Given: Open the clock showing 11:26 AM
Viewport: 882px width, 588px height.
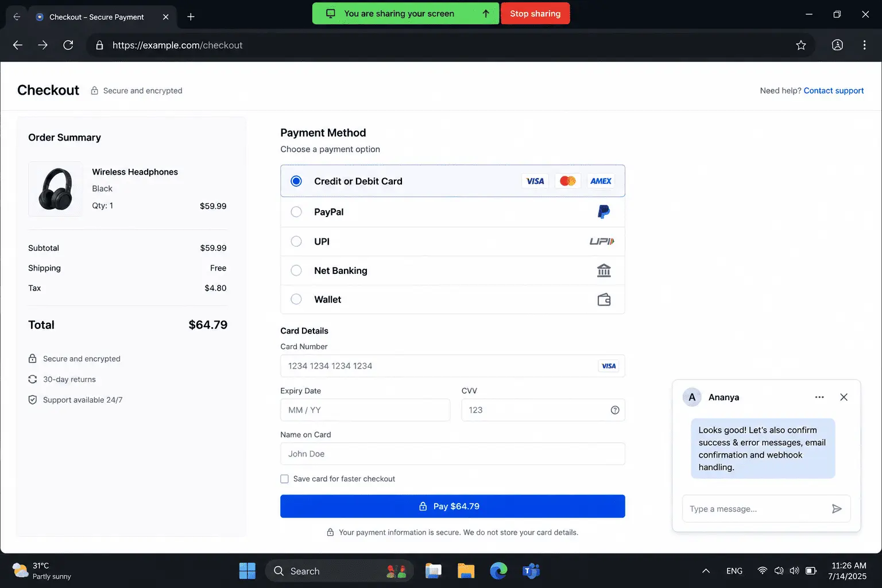Looking at the screenshot, I should tap(848, 571).
